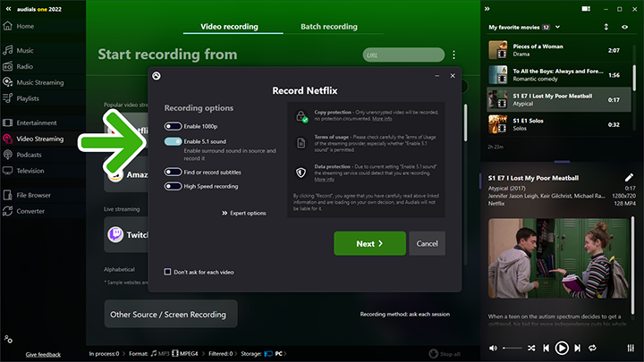644x362 pixels.
Task: Click Recording method: ask each session
Action: coord(405,314)
